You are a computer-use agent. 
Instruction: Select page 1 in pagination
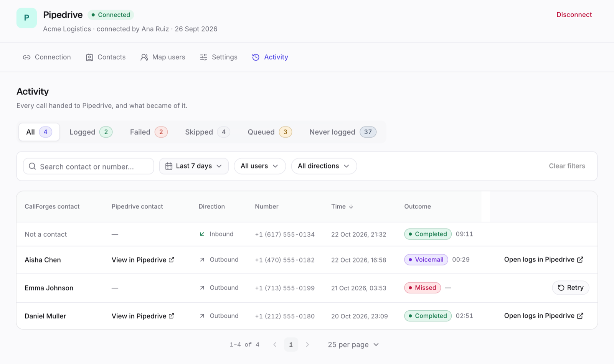(291, 344)
